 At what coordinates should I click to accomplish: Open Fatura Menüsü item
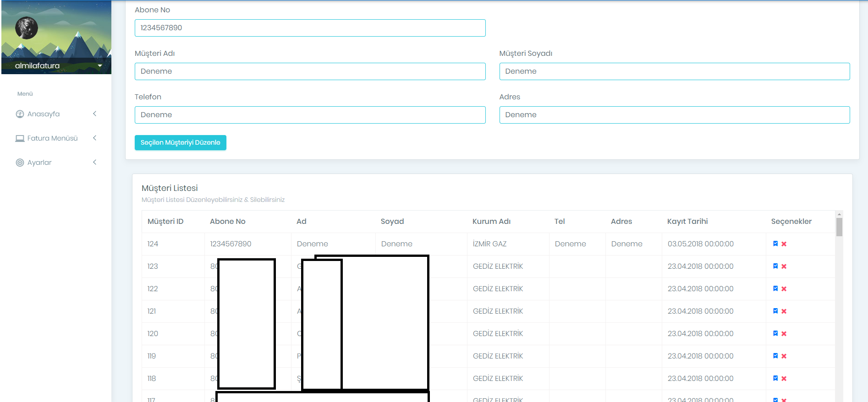(x=56, y=138)
